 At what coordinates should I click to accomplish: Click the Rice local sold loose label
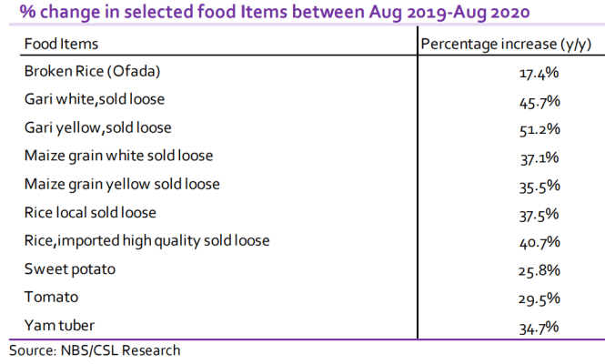[90, 212]
